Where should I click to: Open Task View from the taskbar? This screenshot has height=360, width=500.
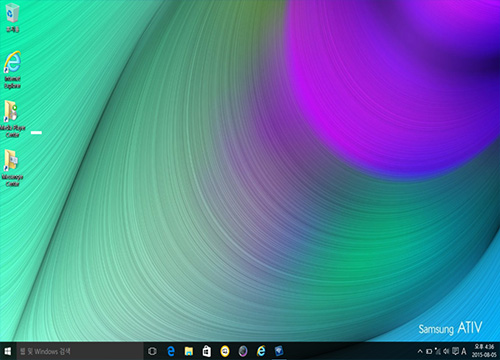pyautogui.click(x=152, y=351)
